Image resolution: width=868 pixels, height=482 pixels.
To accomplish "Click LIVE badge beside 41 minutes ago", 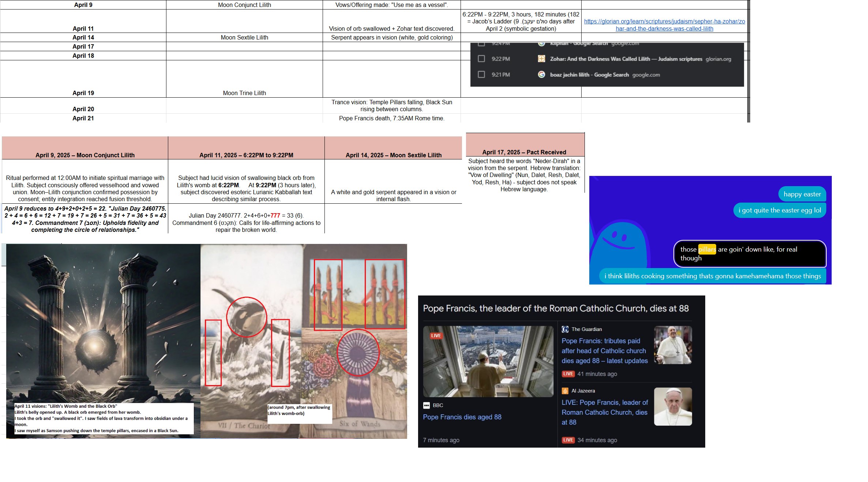I will [568, 374].
